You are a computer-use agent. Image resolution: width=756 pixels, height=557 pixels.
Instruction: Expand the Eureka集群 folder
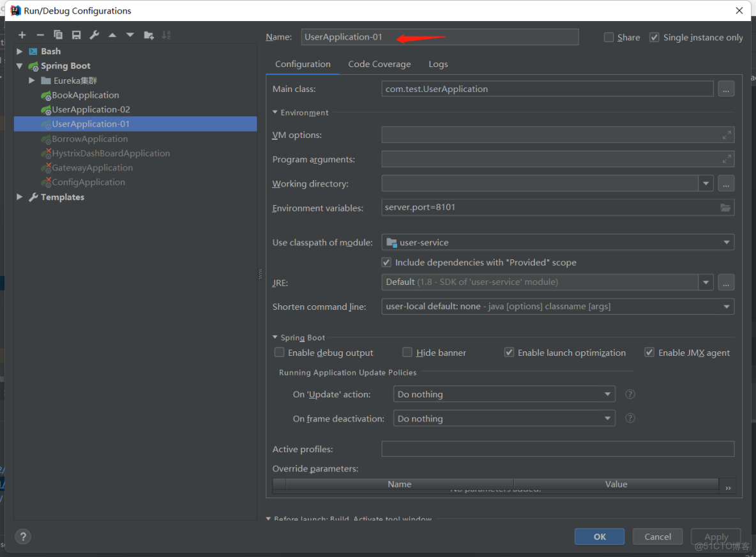pyautogui.click(x=31, y=80)
